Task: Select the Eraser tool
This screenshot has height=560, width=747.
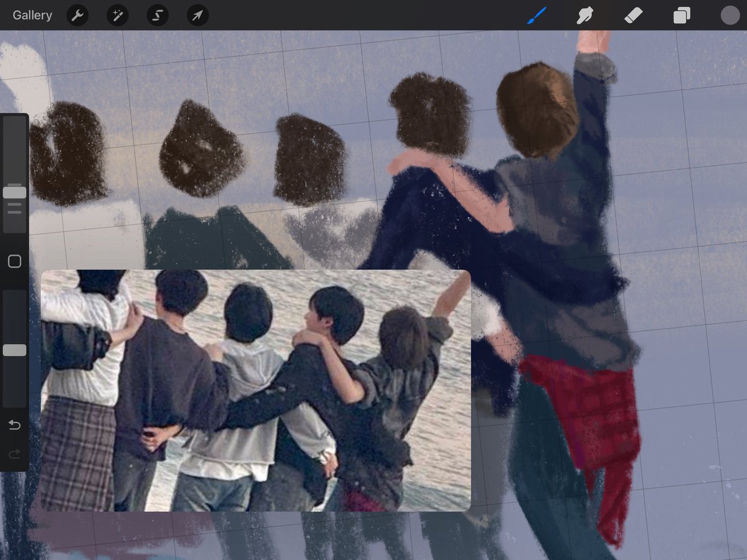Action: click(x=633, y=16)
